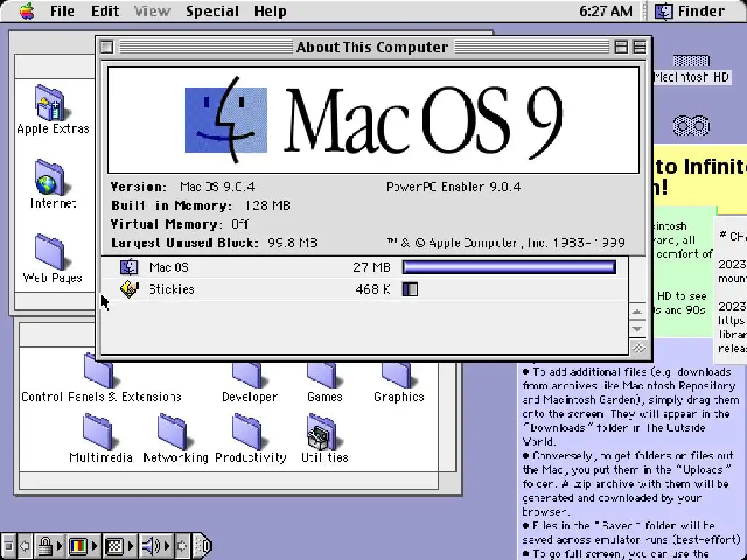The height and width of the screenshot is (560, 747).
Task: Click the Mac OS 9.0.4 version text
Action: [x=217, y=187]
